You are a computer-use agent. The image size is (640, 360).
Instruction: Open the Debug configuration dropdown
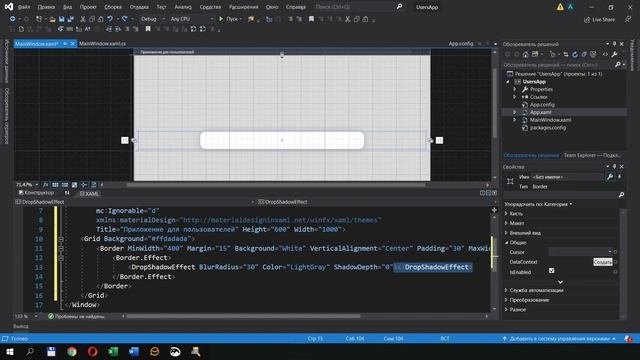pos(153,19)
